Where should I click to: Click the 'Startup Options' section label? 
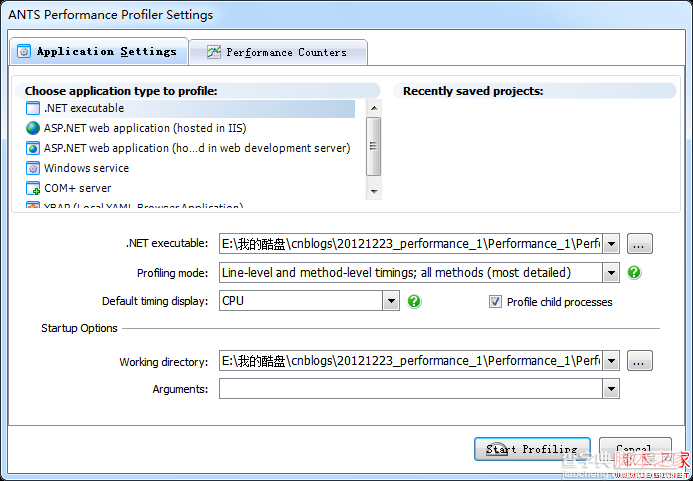coord(79,328)
